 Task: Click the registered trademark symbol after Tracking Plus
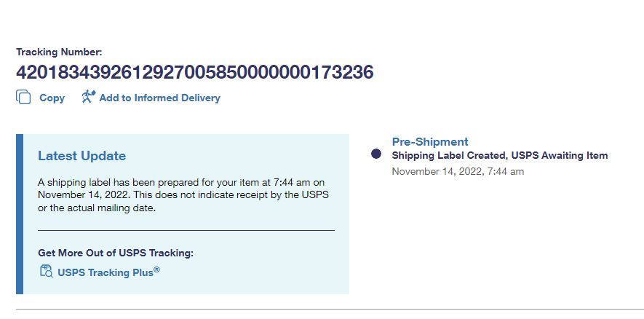(156, 270)
